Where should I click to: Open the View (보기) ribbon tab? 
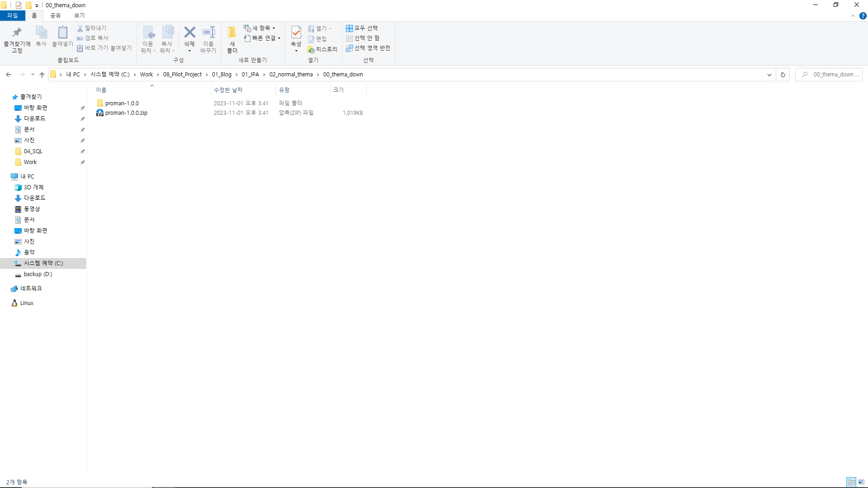click(79, 15)
